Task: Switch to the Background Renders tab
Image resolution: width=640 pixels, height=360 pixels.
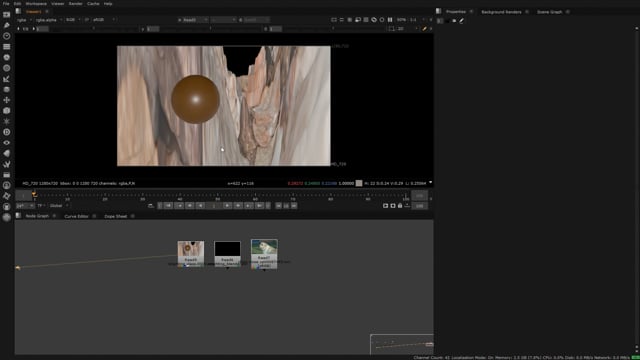Action: (501, 12)
